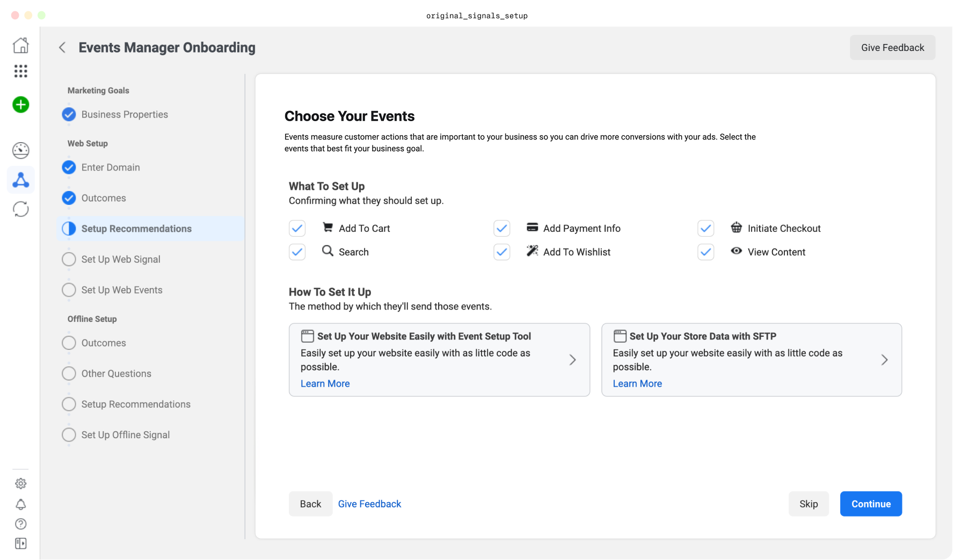
Task: Click the Skip button
Action: (x=809, y=504)
